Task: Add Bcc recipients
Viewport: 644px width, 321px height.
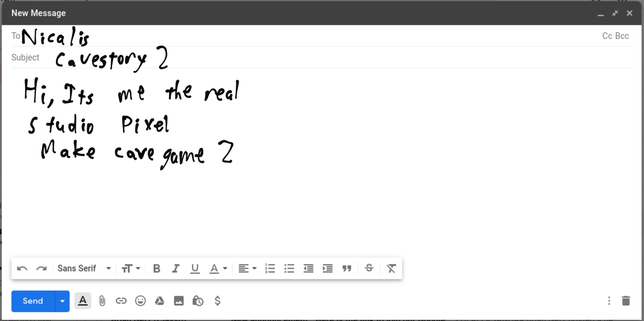Action: coord(622,36)
